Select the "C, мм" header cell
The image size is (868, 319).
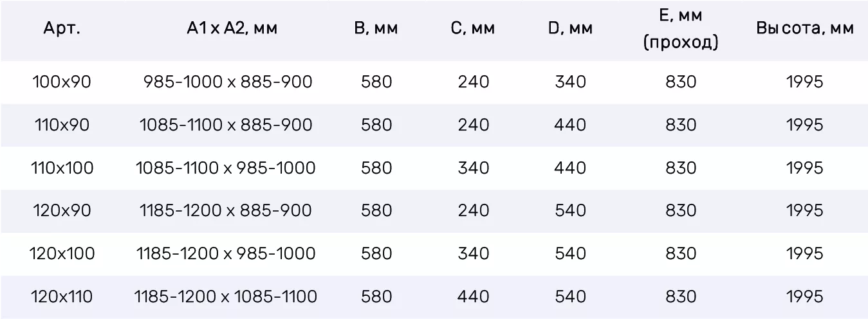[x=473, y=29]
